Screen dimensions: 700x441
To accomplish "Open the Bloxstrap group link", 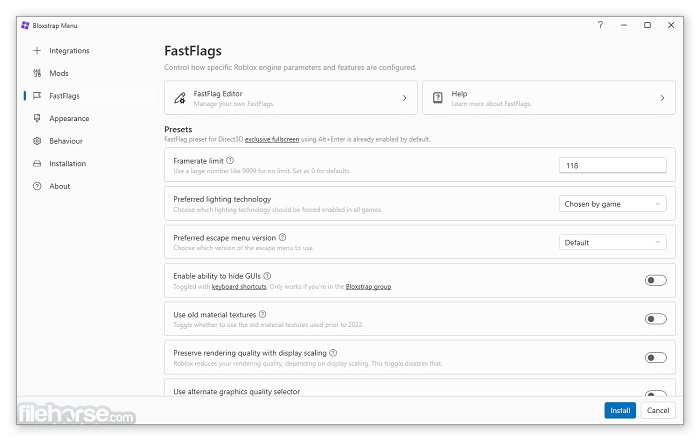I will [368, 286].
